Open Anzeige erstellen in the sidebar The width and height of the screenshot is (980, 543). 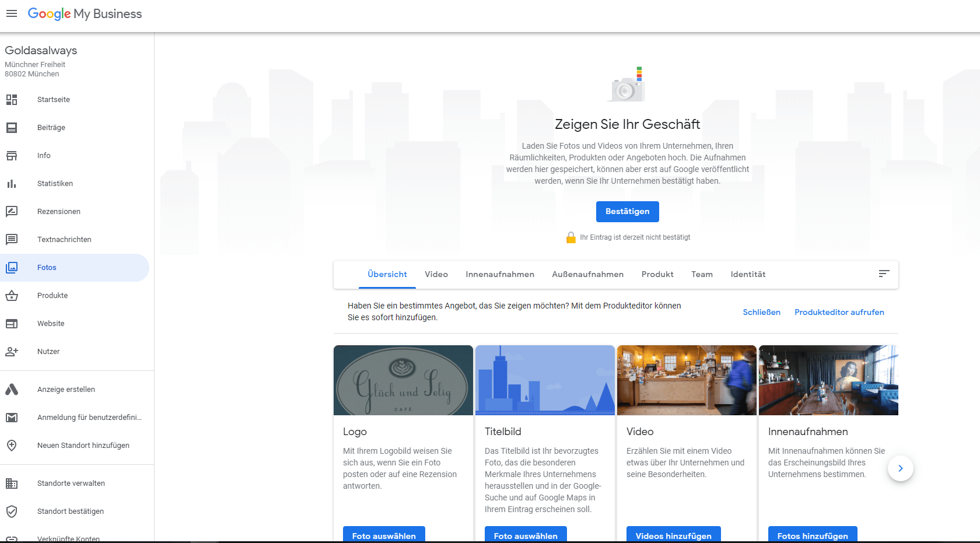[x=75, y=390]
